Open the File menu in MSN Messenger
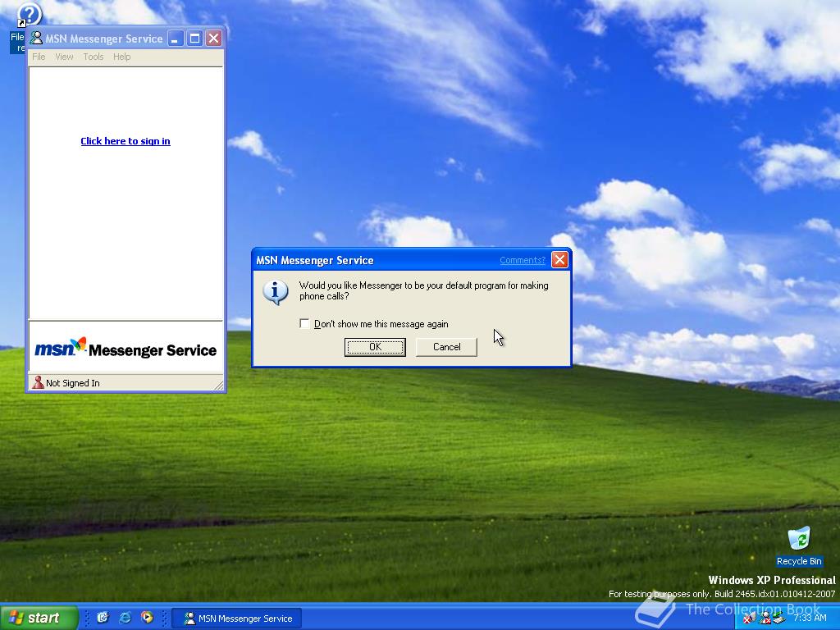 [x=39, y=57]
